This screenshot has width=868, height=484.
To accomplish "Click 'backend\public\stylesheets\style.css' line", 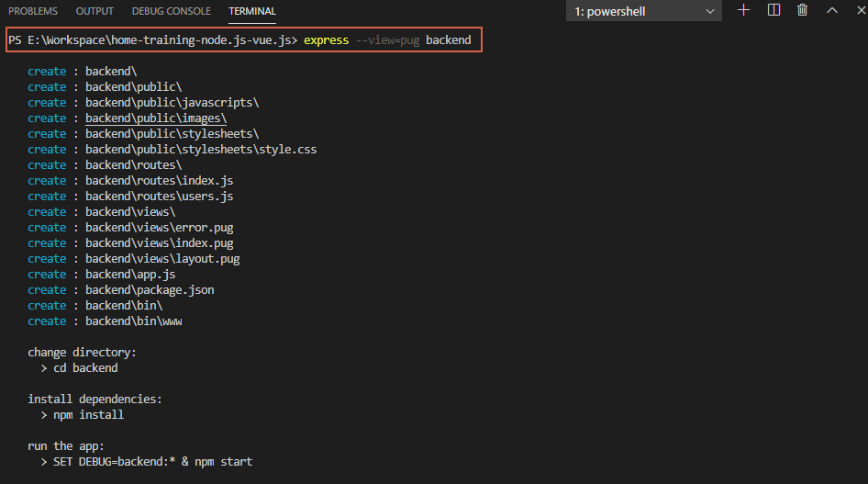I will [x=201, y=150].
